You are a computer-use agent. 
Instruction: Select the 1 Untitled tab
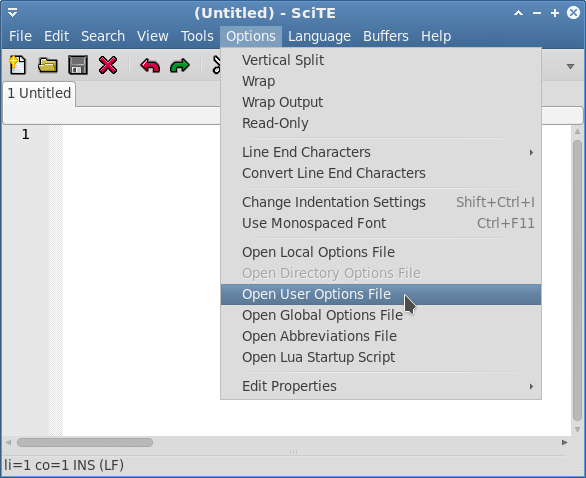click(x=39, y=93)
